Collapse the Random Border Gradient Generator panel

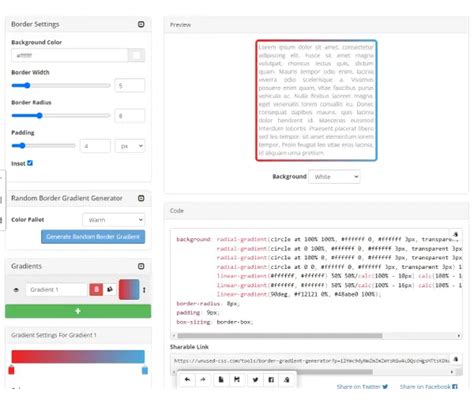[141, 198]
